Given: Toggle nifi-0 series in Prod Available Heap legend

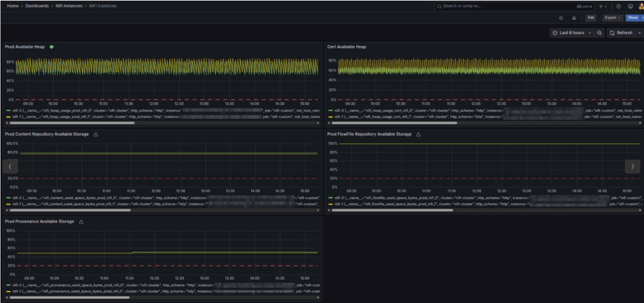Looking at the screenshot, I should 16,110.
